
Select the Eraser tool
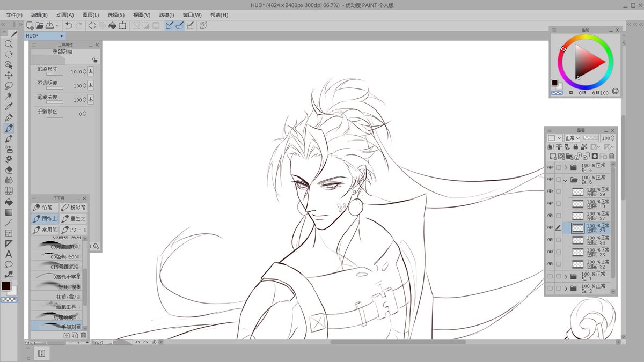(x=9, y=169)
